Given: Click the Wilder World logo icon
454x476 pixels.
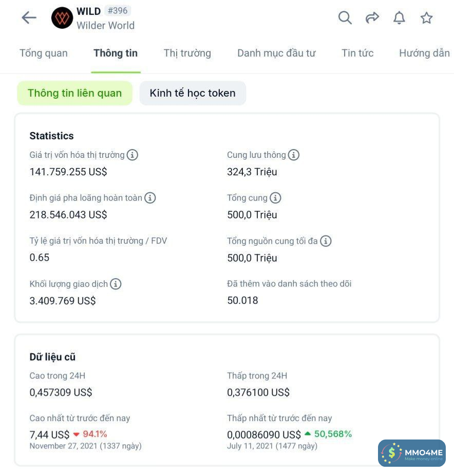Looking at the screenshot, I should (x=62, y=18).
